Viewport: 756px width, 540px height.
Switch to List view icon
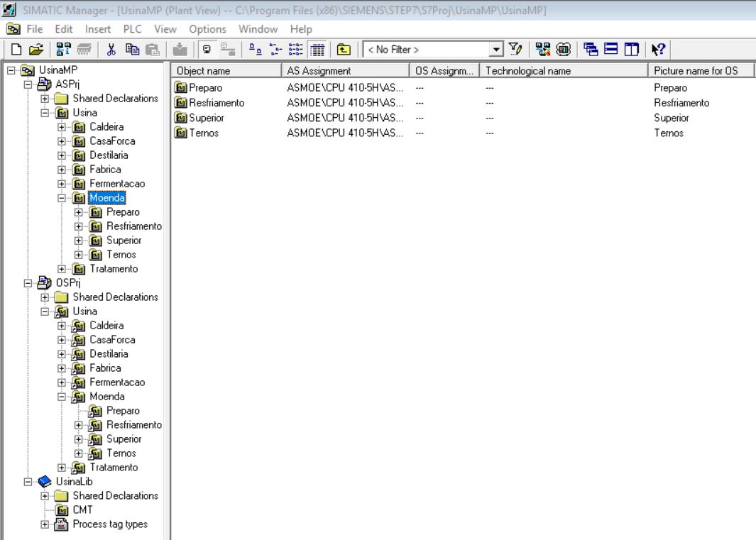pos(295,49)
